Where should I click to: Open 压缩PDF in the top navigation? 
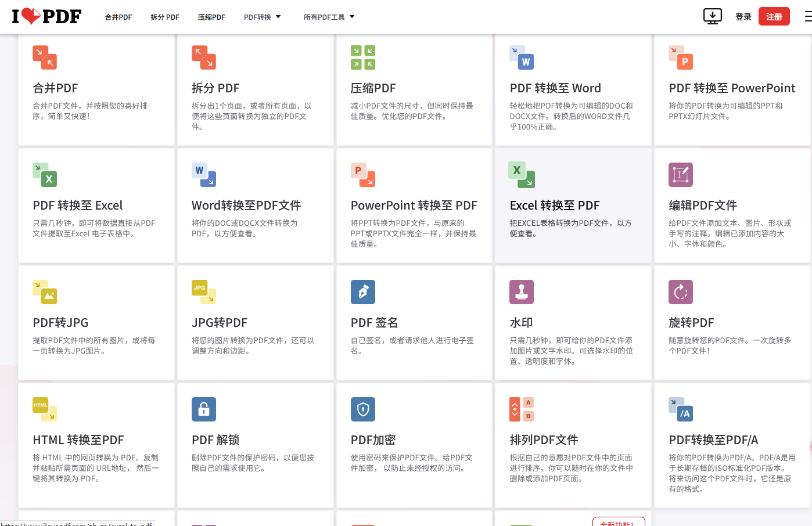[211, 17]
